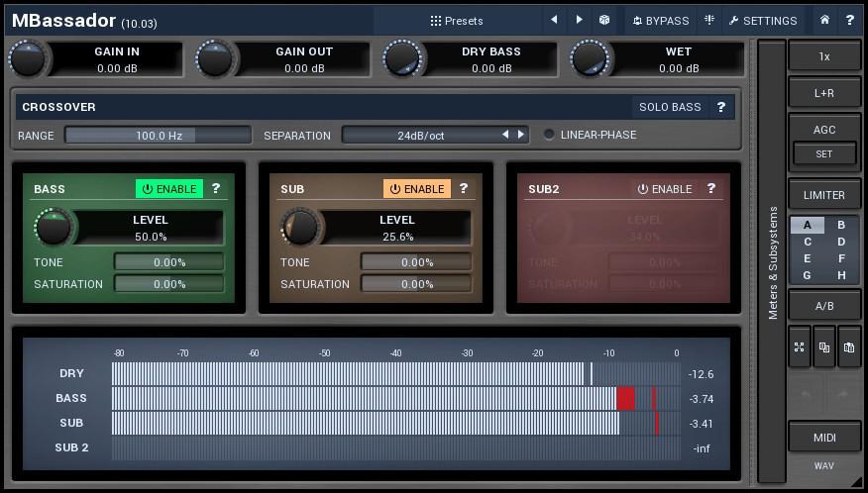Click the Range 100.0 Hz slider
Screen dimensions: 868x493
tap(158, 135)
